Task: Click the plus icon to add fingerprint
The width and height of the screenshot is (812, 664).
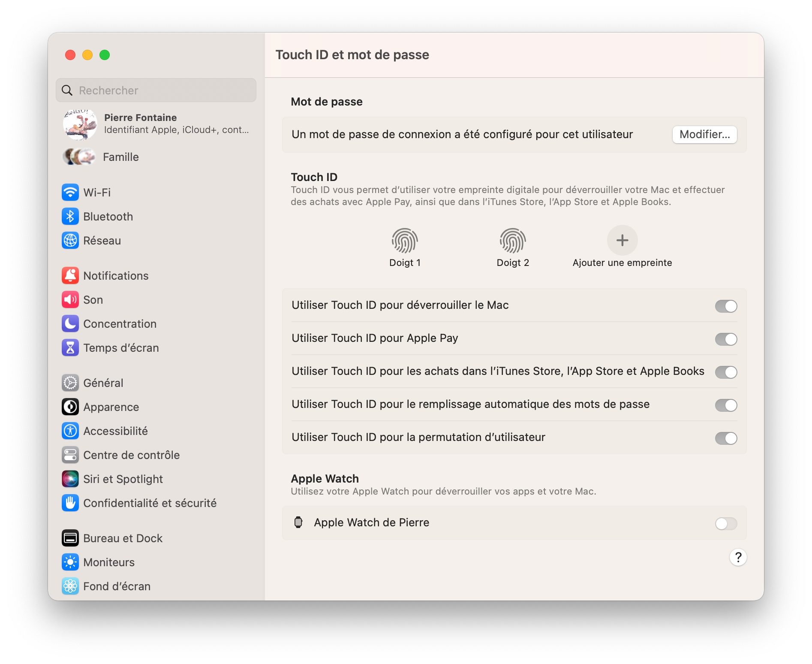Action: click(x=622, y=240)
